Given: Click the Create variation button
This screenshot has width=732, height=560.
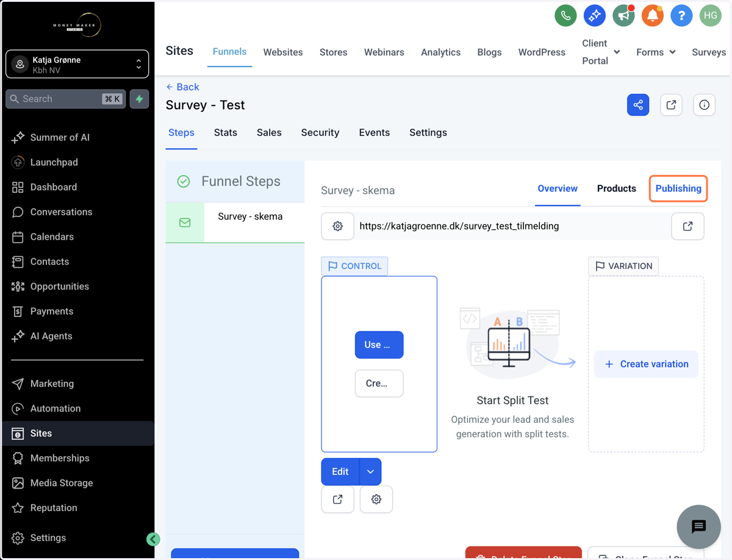Looking at the screenshot, I should coord(646,364).
